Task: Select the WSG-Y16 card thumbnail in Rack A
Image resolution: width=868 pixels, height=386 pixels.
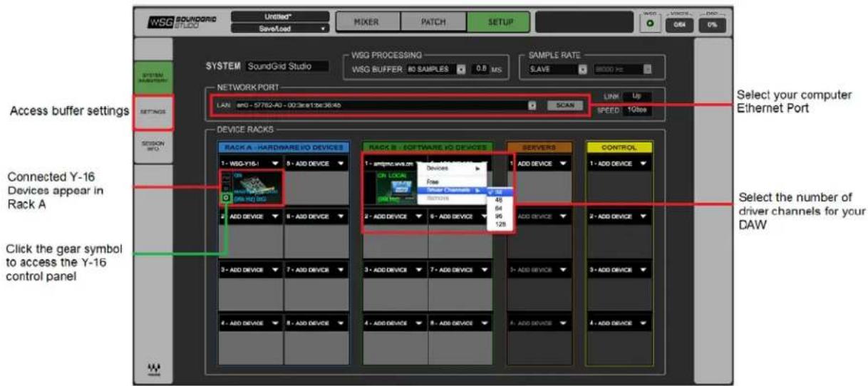Action: click(254, 188)
